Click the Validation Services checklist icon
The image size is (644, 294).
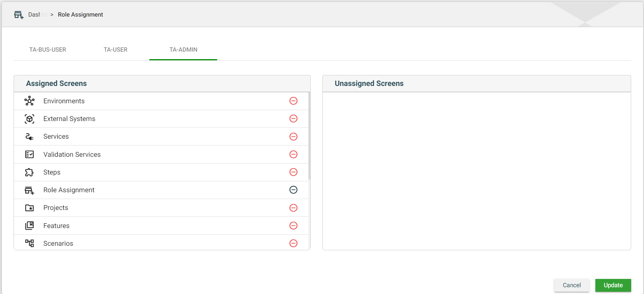click(29, 155)
